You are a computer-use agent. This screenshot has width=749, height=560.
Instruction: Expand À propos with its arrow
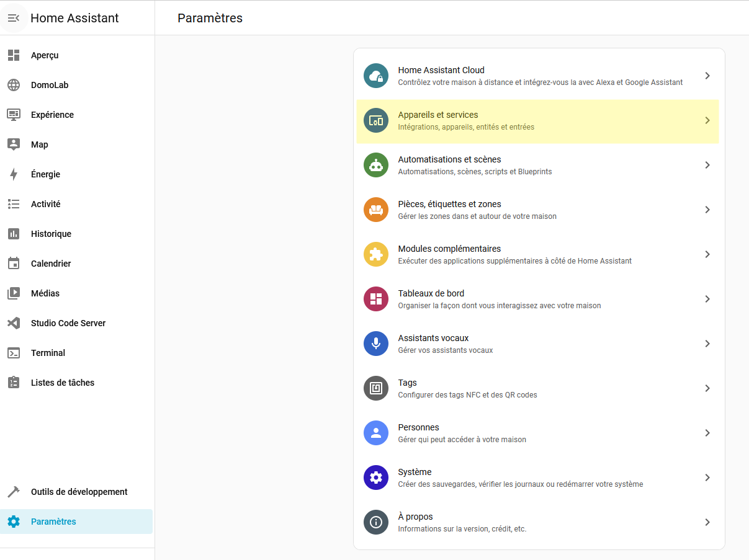[x=707, y=522]
